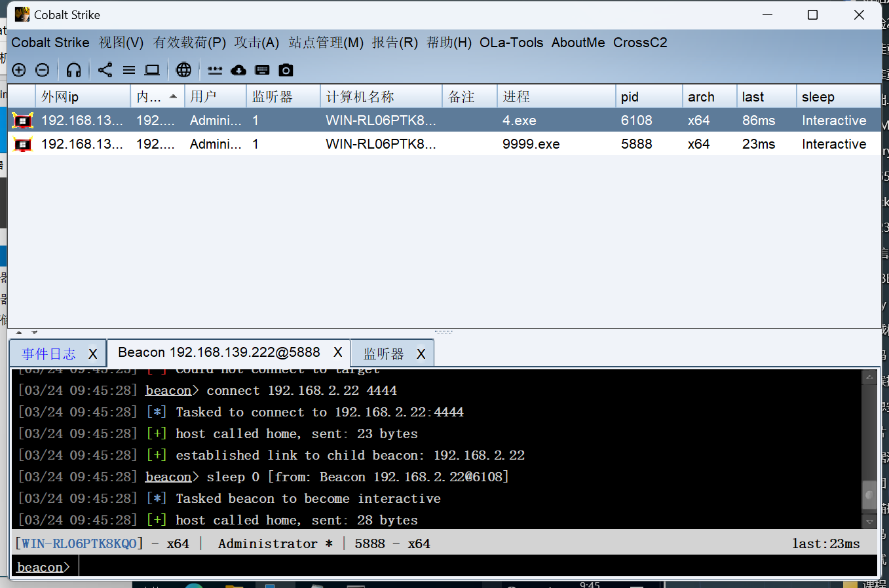Sort by 外网ip column header
Screen dimensions: 889x588
83,97
